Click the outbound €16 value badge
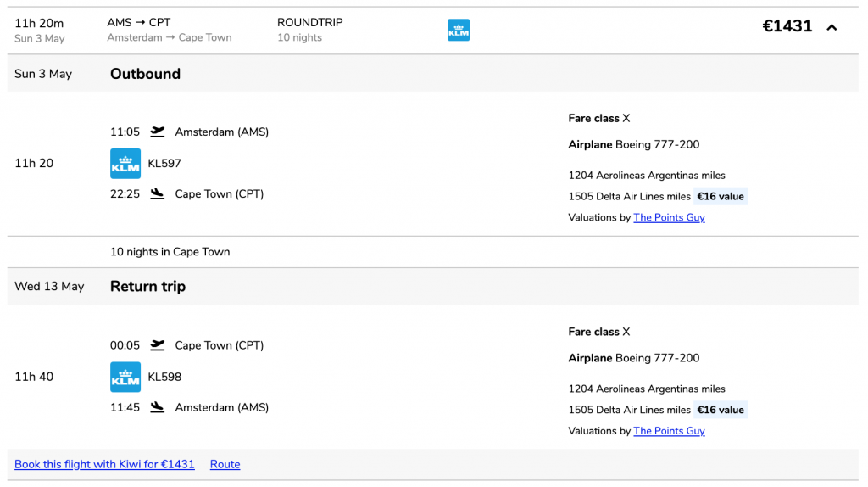The height and width of the screenshot is (487, 868). [721, 196]
